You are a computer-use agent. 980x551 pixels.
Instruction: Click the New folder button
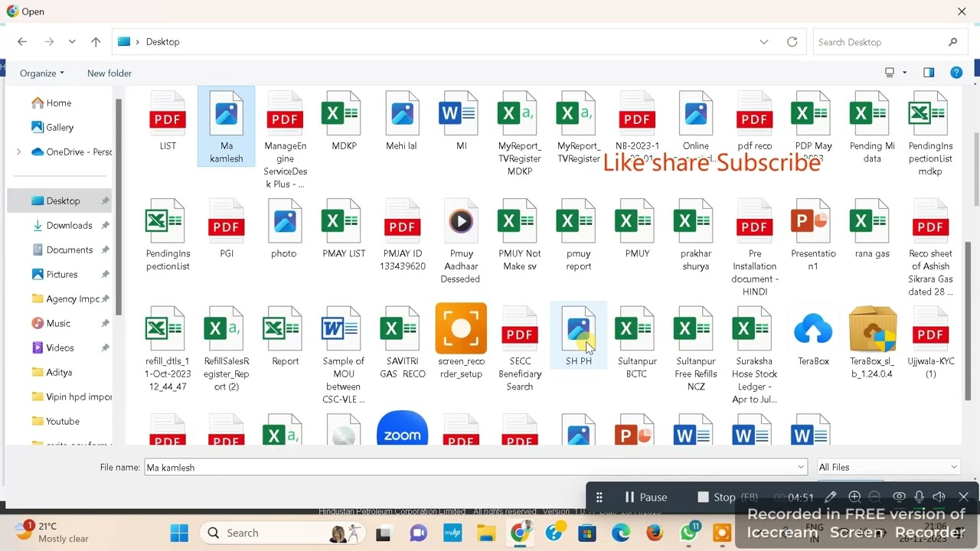click(109, 73)
